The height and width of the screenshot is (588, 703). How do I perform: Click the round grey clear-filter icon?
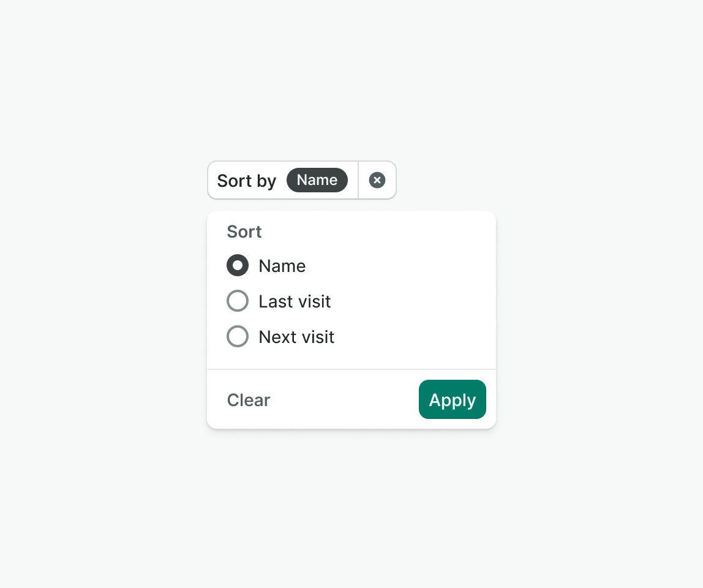pyautogui.click(x=377, y=180)
